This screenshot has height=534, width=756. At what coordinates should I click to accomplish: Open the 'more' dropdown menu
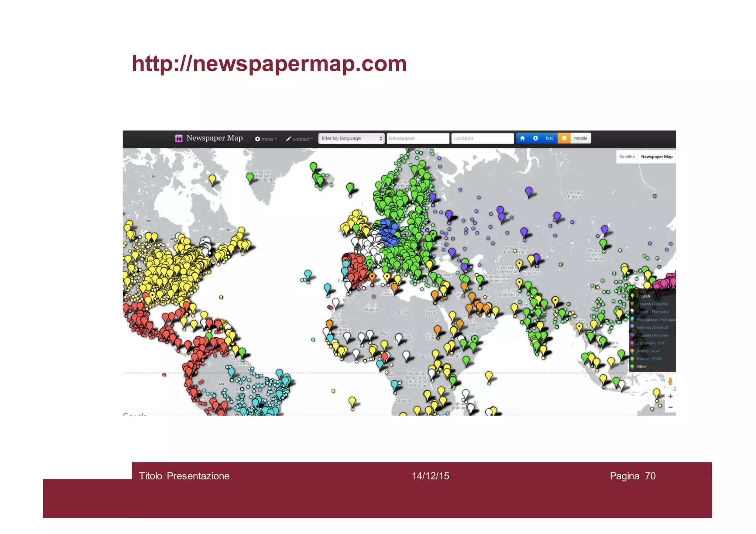[266, 139]
